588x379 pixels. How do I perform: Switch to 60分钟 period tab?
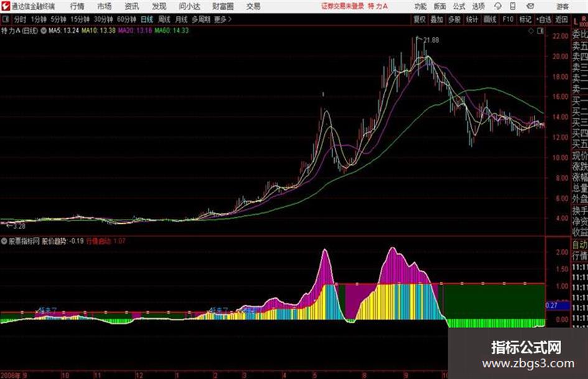pos(126,19)
